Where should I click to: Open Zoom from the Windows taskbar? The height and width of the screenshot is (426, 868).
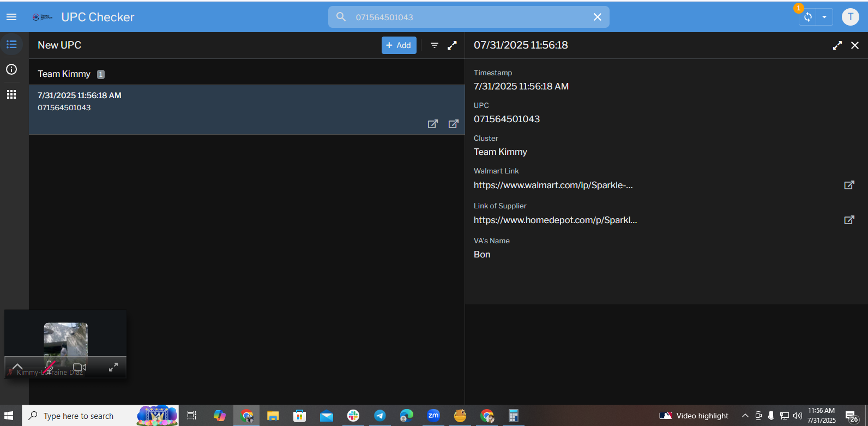click(433, 416)
